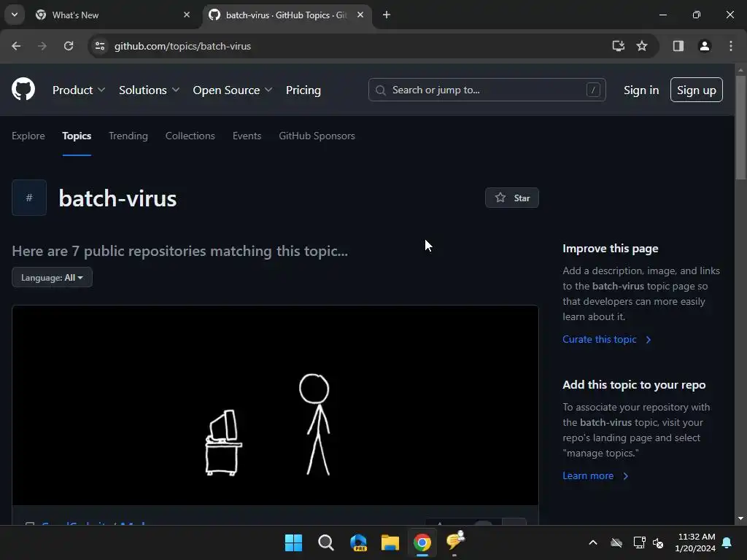
Task: Click the browser forward arrow
Action: point(42,46)
